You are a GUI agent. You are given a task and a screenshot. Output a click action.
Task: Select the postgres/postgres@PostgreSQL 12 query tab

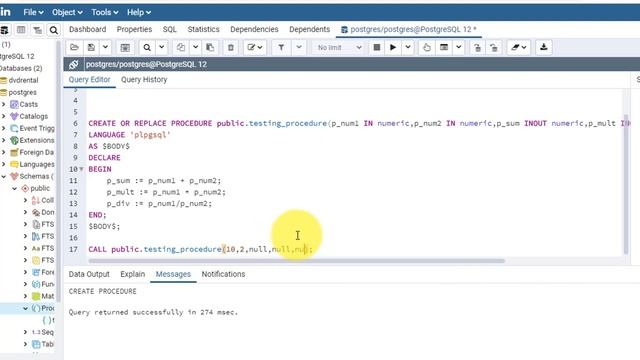pyautogui.click(x=409, y=29)
